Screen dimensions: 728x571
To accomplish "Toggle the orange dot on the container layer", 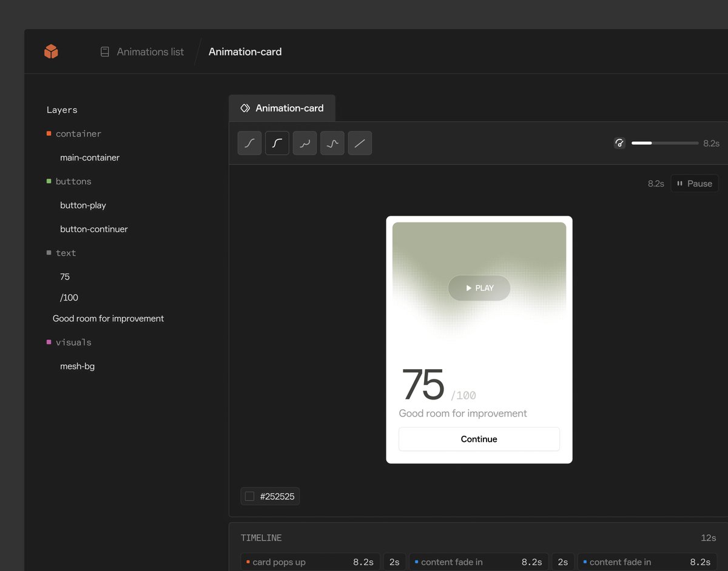I will coord(49,133).
